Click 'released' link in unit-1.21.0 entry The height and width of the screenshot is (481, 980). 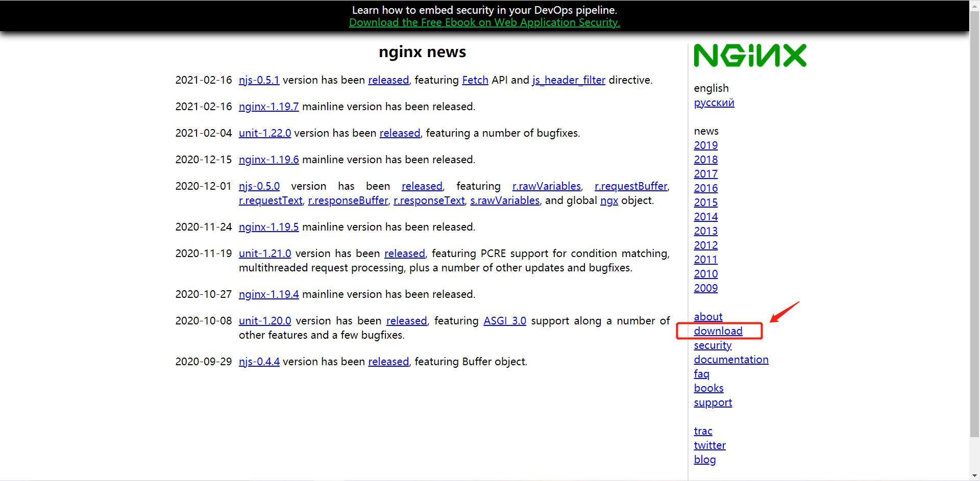(405, 254)
